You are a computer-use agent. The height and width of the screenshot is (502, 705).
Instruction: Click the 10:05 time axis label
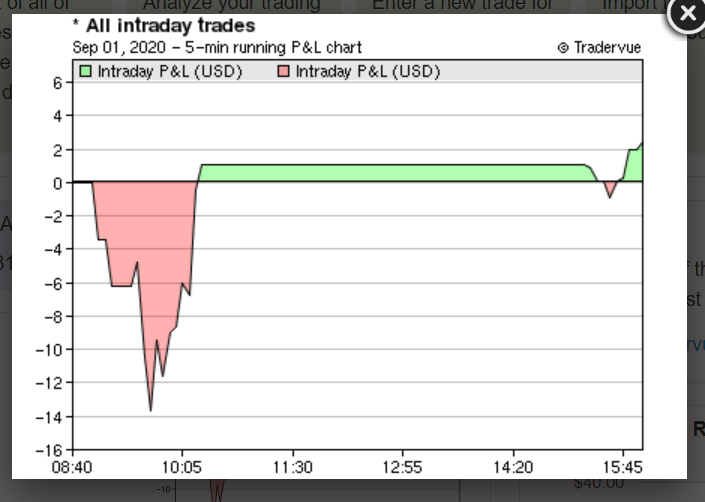(182, 466)
